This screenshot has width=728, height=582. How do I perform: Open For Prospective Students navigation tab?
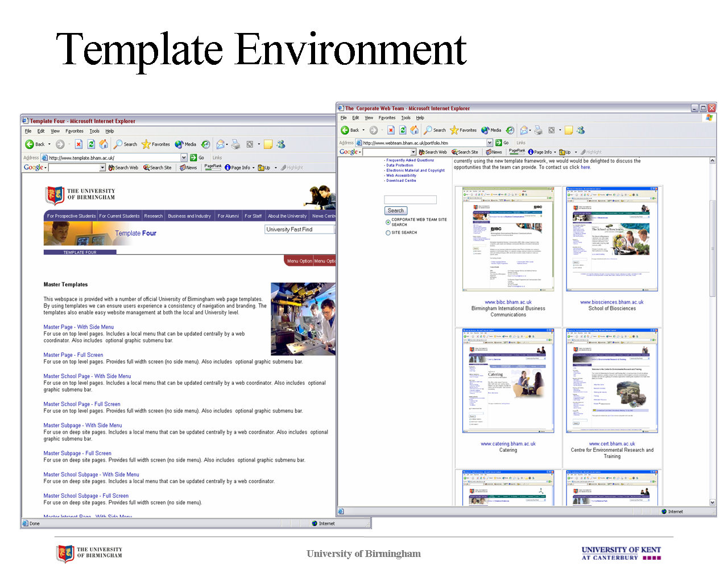[71, 216]
